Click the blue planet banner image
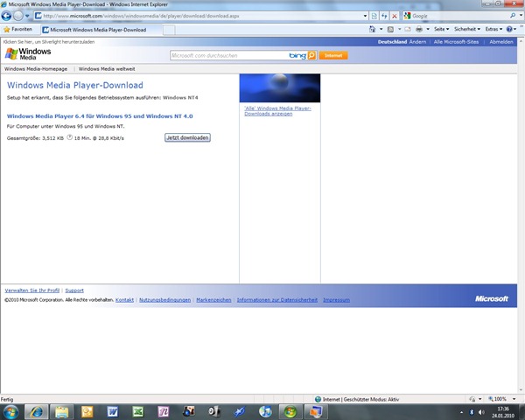Viewport: 525px width, 420px height. (280, 88)
